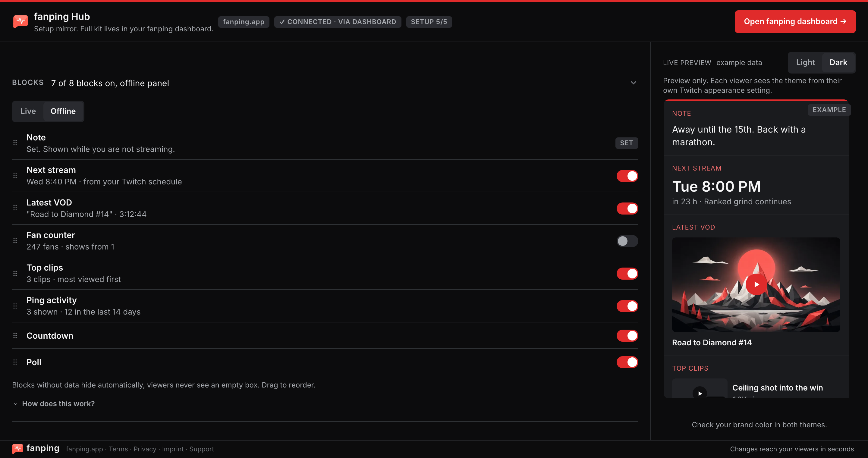This screenshot has height=458, width=868.
Task: Open the Support link
Action: click(x=202, y=449)
